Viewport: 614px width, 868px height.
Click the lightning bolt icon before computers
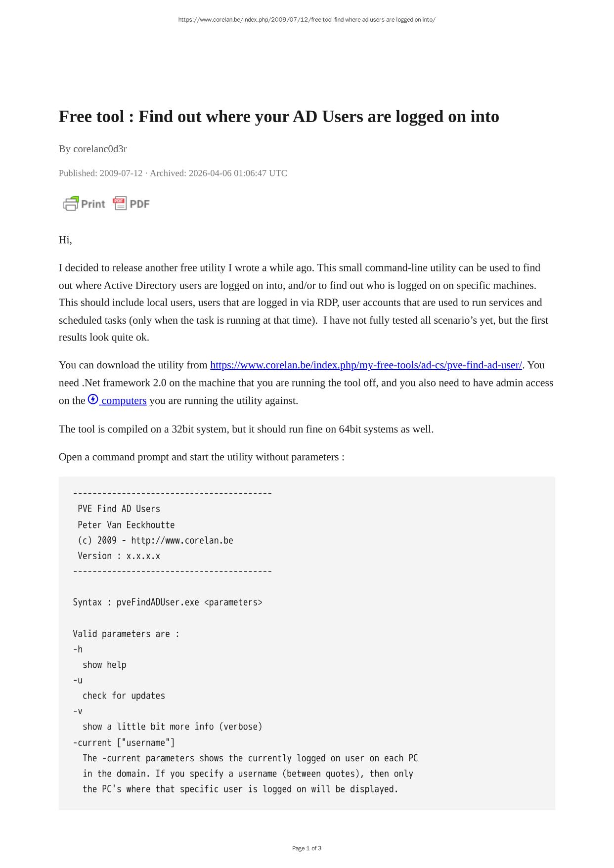[93, 399]
